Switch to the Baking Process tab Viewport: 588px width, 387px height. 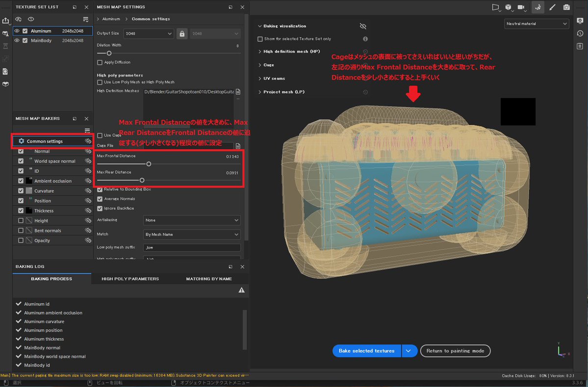[52, 279]
